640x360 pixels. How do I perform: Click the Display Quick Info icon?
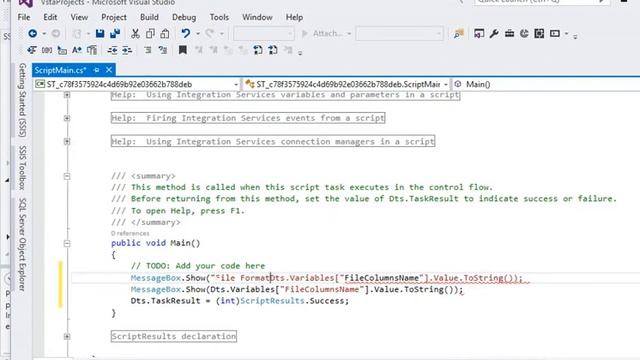click(x=62, y=50)
